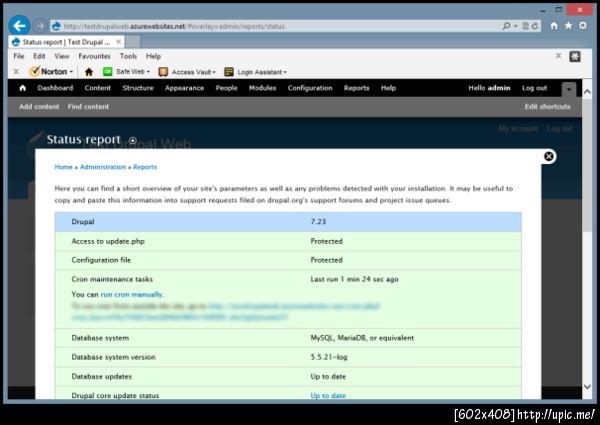Image resolution: width=600 pixels, height=425 pixels.
Task: Open the Structure admin menu
Action: [x=138, y=88]
